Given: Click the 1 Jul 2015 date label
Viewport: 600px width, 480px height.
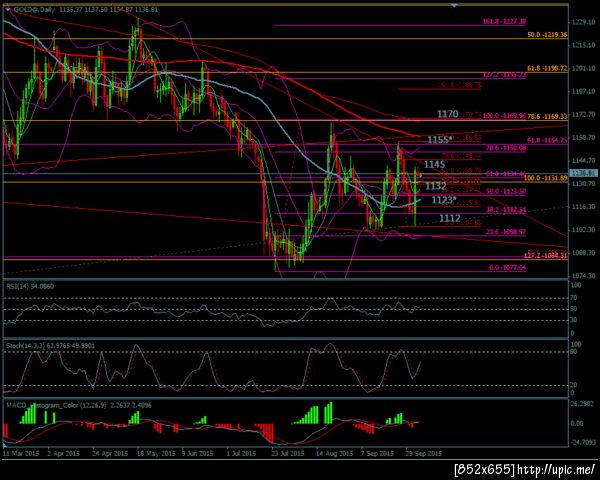Looking at the screenshot, I should 242,454.
